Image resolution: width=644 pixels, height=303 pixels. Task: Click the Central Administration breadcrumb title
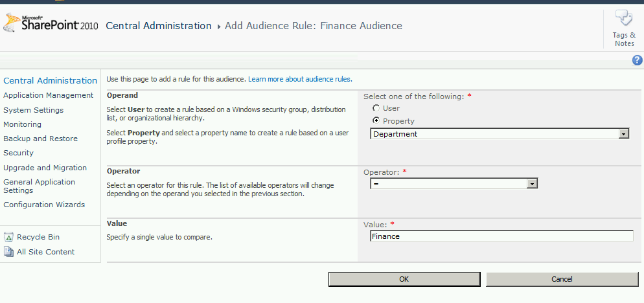click(158, 26)
